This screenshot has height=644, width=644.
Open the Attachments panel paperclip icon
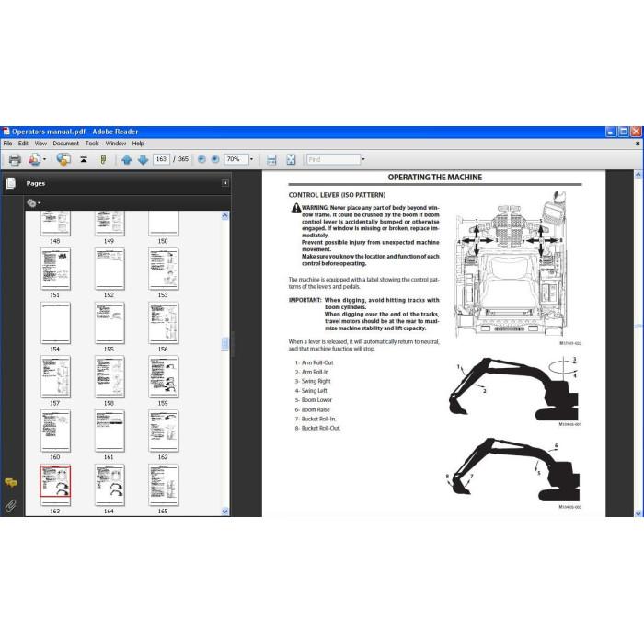[11, 506]
